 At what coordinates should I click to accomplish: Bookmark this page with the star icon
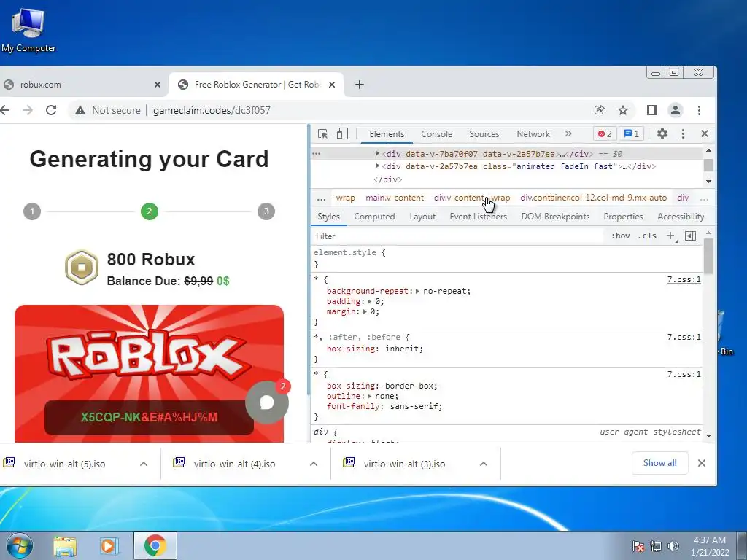(623, 110)
